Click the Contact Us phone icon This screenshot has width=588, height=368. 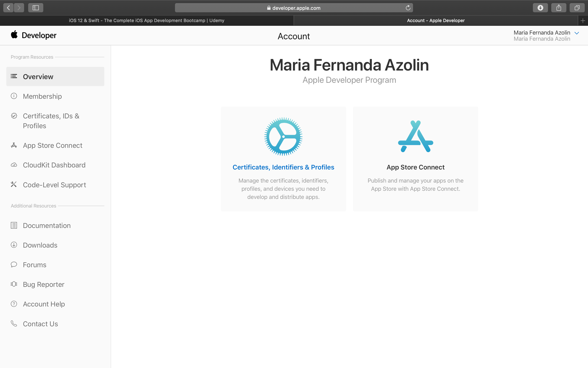(x=14, y=323)
